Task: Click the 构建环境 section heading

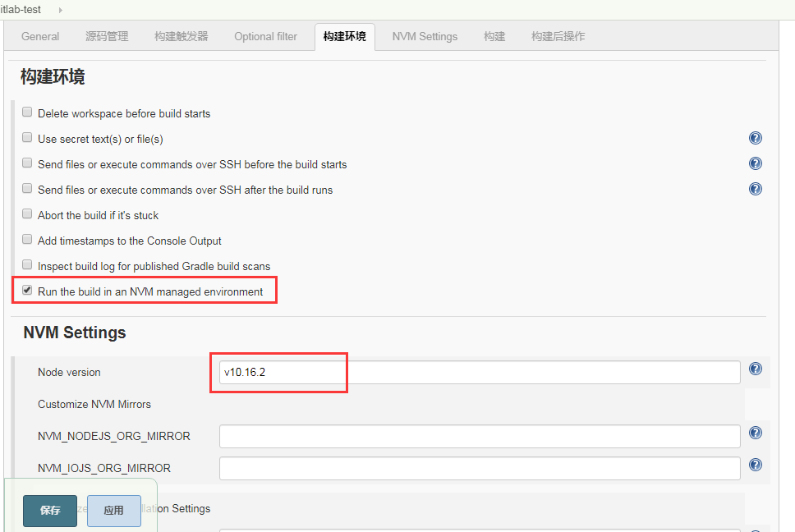Action: pyautogui.click(x=53, y=77)
